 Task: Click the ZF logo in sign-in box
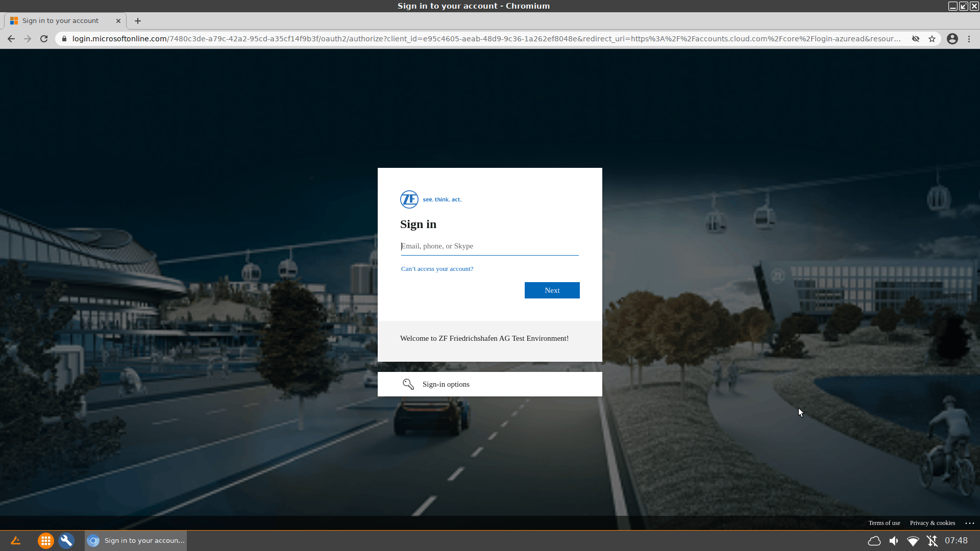pos(409,199)
